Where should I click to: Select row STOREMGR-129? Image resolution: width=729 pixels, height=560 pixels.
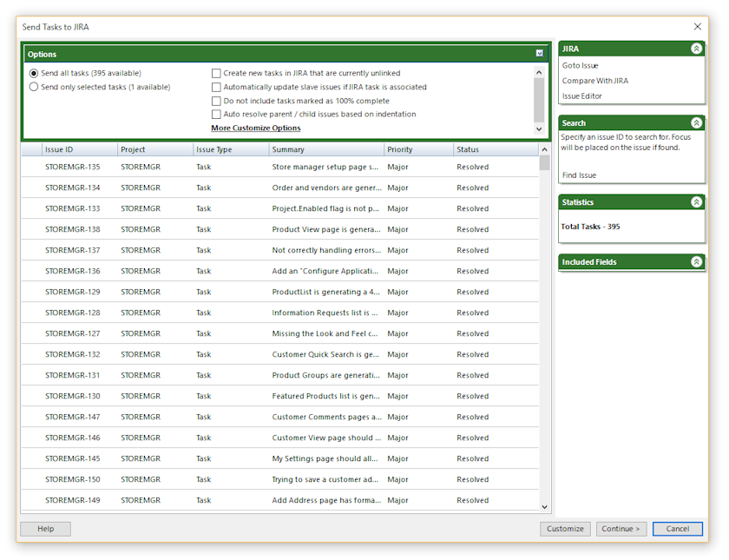[279, 292]
